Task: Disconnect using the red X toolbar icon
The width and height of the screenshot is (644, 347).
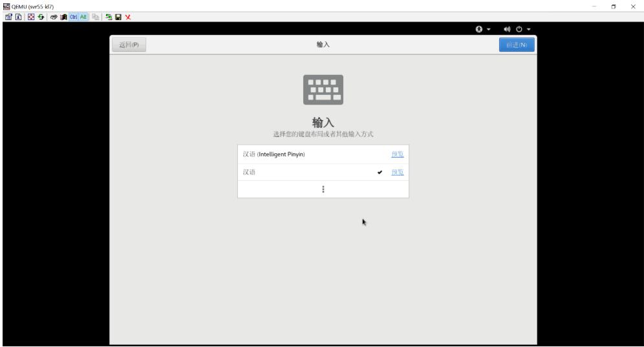Action: coord(128,17)
